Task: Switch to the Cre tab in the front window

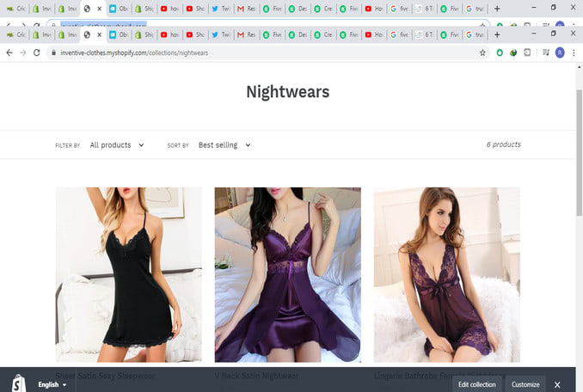Action: [x=324, y=34]
